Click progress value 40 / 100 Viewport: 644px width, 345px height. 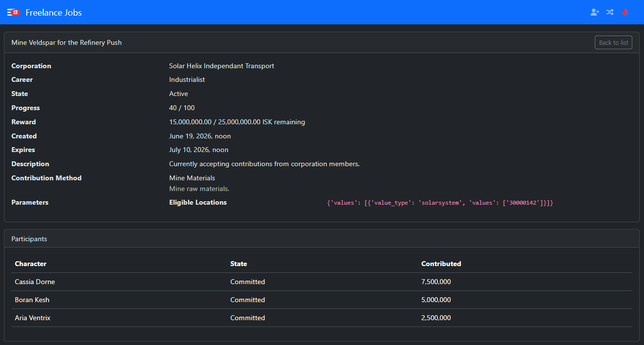(182, 108)
